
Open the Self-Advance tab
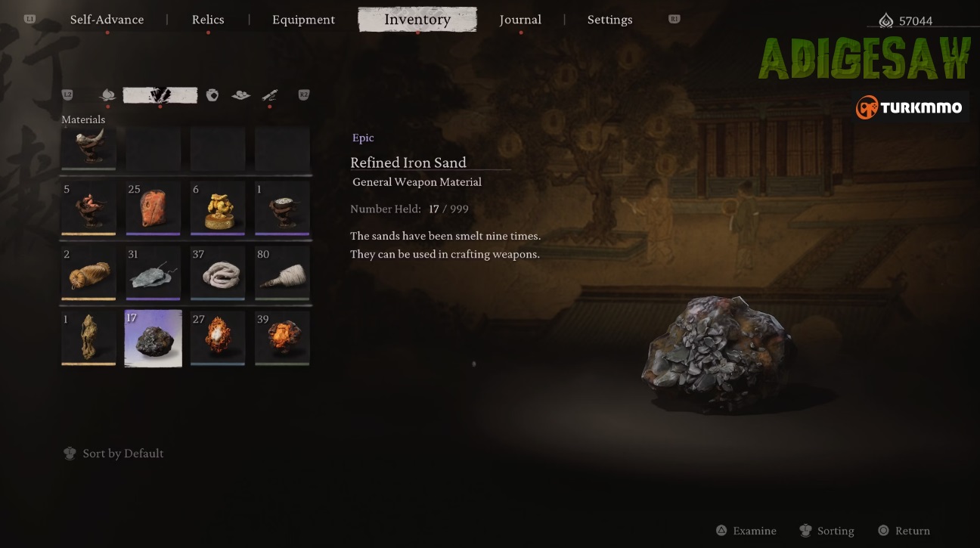pyautogui.click(x=107, y=20)
